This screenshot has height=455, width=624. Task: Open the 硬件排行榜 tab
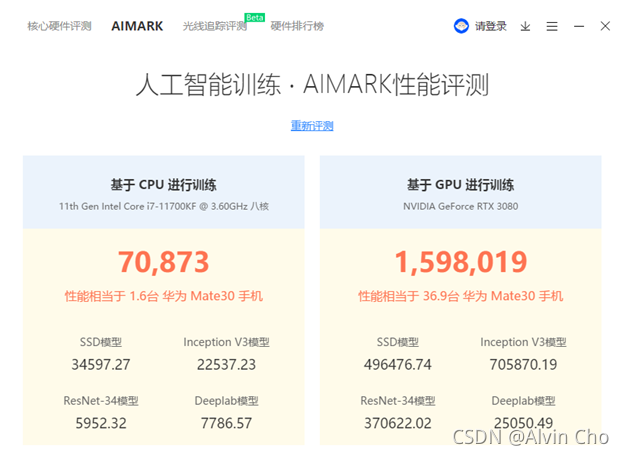click(x=297, y=26)
